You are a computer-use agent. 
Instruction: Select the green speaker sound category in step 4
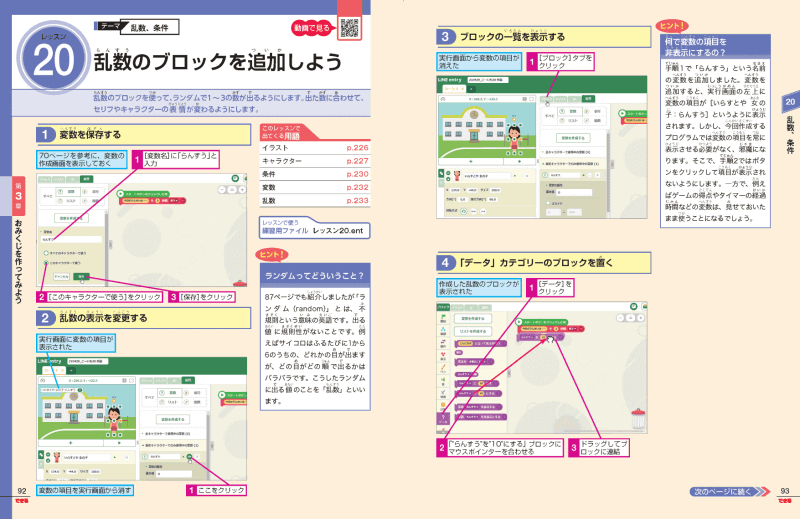pos(443,381)
